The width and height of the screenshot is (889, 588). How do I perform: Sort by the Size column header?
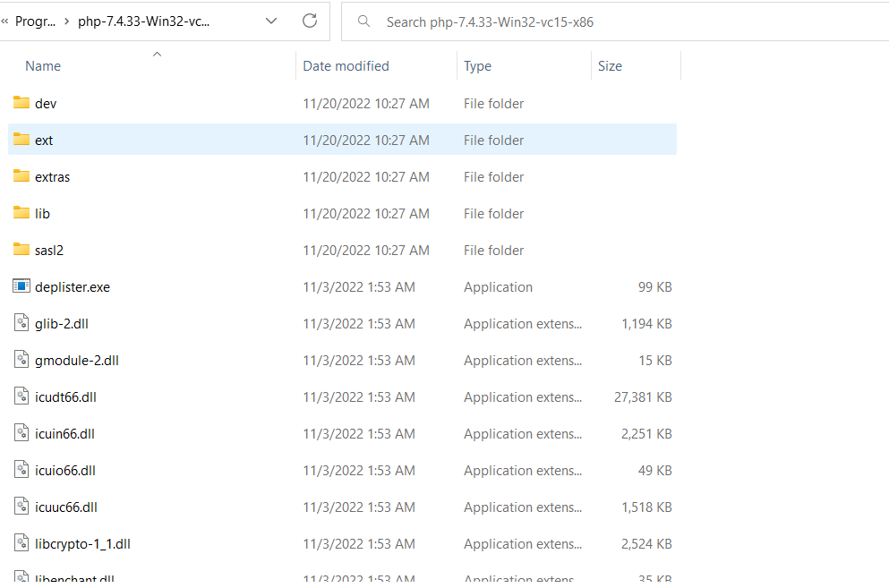point(610,65)
